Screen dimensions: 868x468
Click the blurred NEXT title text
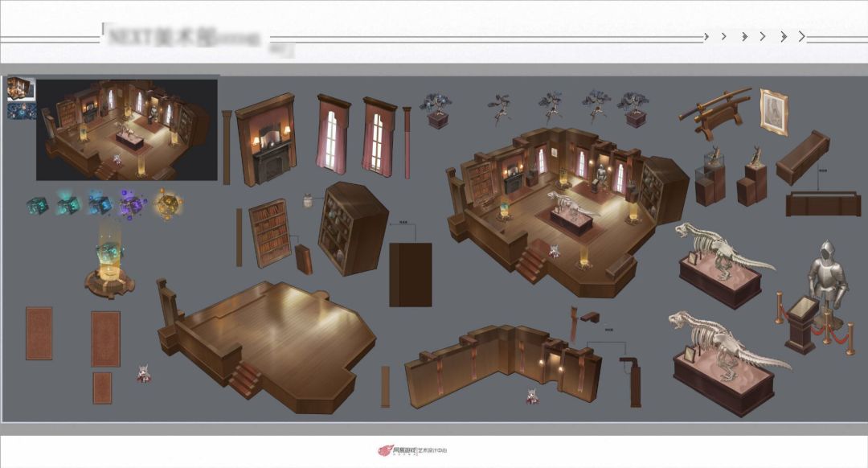point(184,38)
